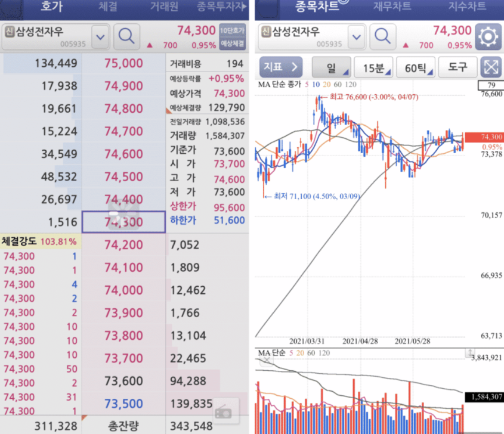Toggle the 10단호가 view
Screen dimensions: 504x434
pos(233,30)
